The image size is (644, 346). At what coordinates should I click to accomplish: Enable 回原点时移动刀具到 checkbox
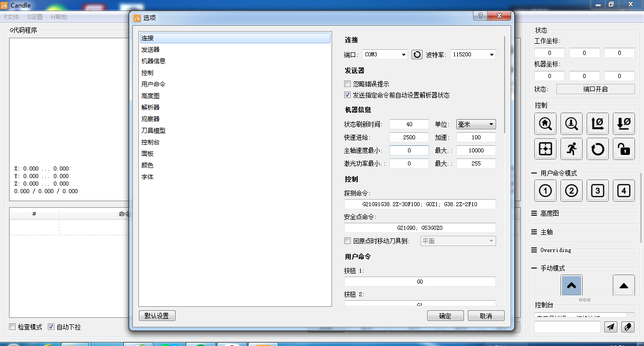[347, 241]
